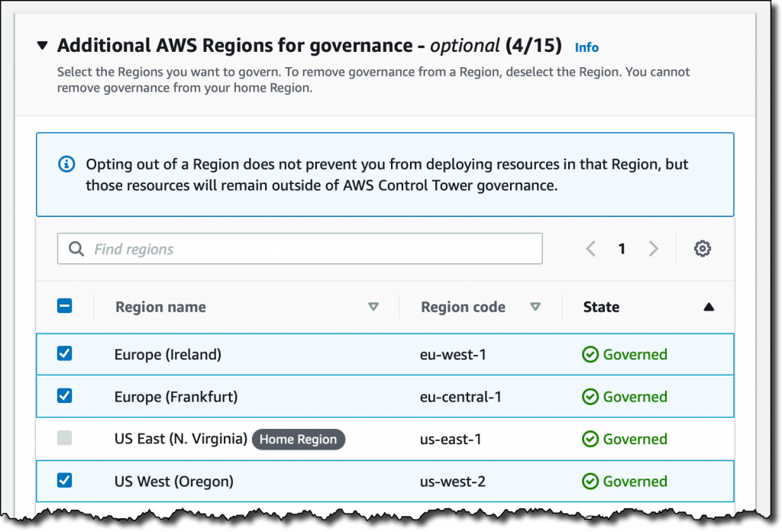
Task: Select the US East (N. Virginia) name
Action: coord(180,439)
